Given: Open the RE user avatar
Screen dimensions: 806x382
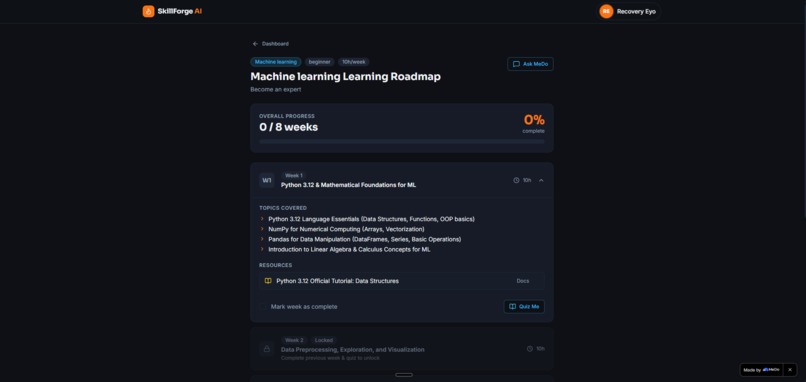Looking at the screenshot, I should 606,11.
